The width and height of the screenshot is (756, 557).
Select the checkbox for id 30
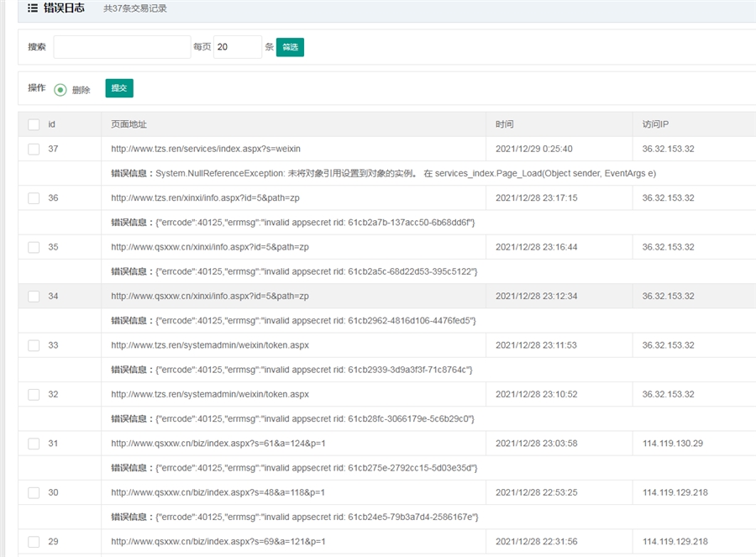[x=34, y=492]
